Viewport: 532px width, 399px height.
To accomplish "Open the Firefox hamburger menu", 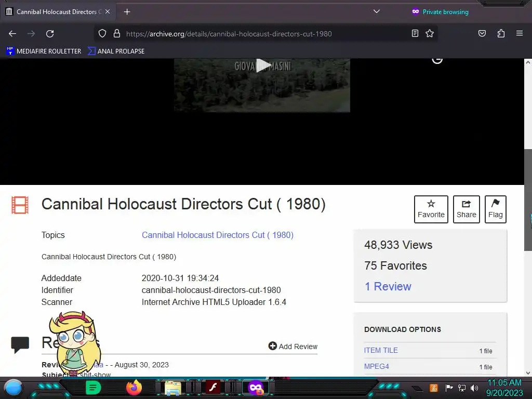I will 520,33.
